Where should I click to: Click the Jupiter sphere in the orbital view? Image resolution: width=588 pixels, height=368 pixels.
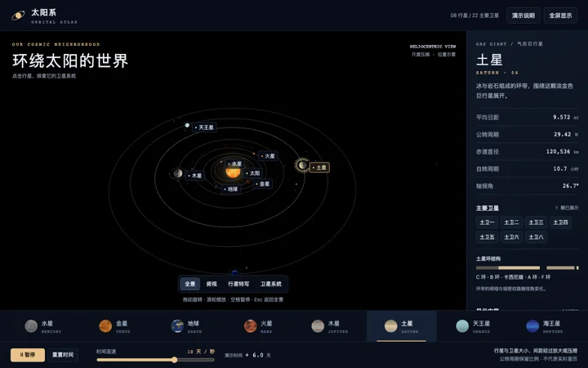pyautogui.click(x=178, y=173)
